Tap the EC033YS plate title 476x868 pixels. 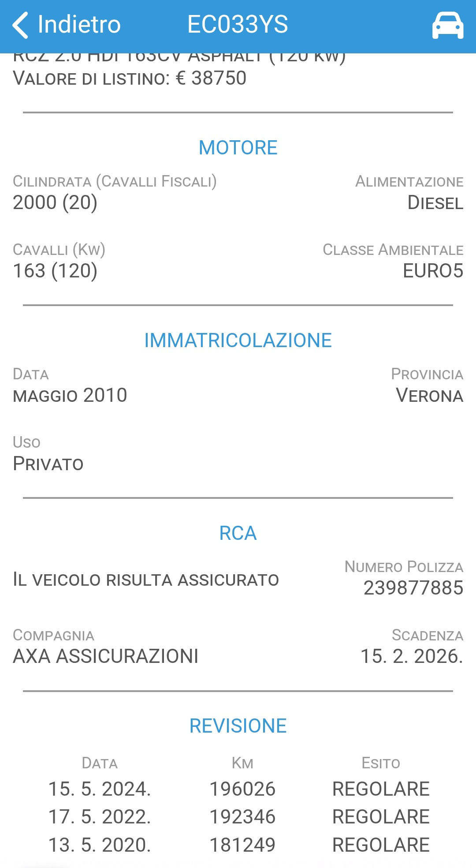(238, 25)
